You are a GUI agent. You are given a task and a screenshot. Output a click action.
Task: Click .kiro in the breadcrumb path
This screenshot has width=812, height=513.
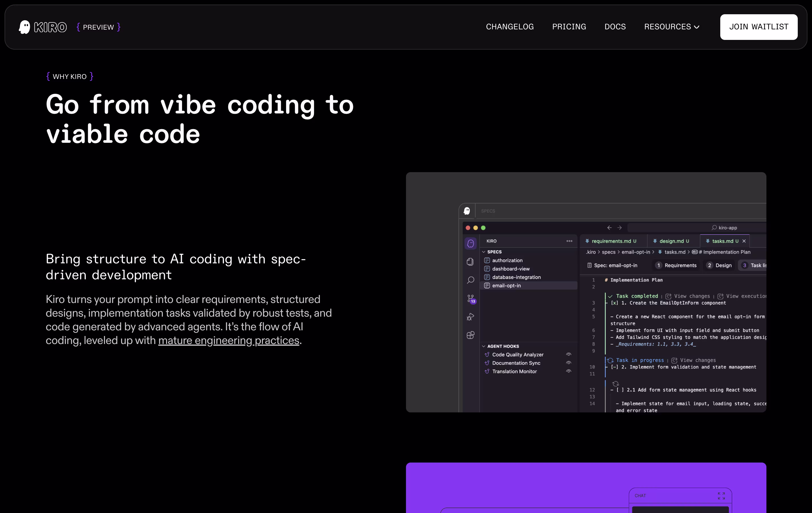tap(591, 252)
